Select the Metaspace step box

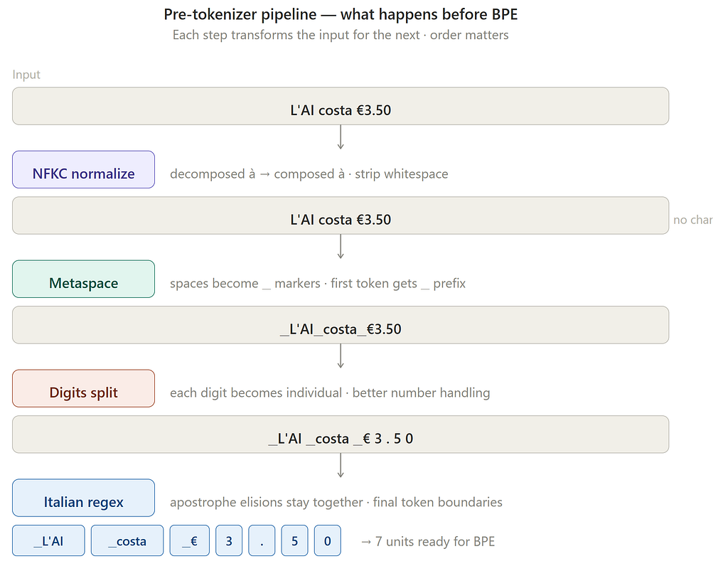point(84,279)
